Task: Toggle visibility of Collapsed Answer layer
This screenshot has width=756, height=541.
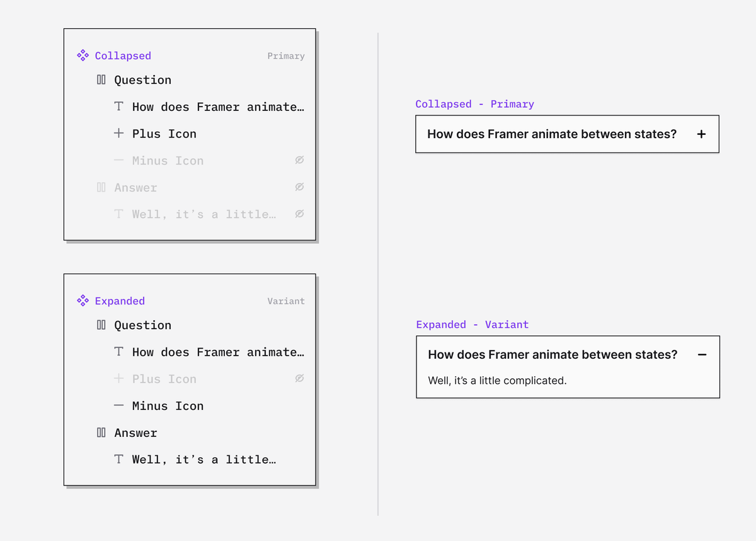Action: tap(299, 187)
